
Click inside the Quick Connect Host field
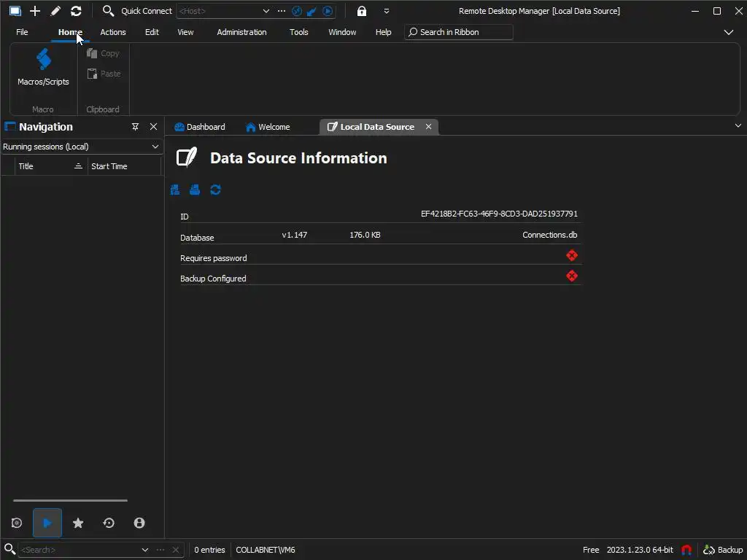pyautogui.click(x=220, y=11)
